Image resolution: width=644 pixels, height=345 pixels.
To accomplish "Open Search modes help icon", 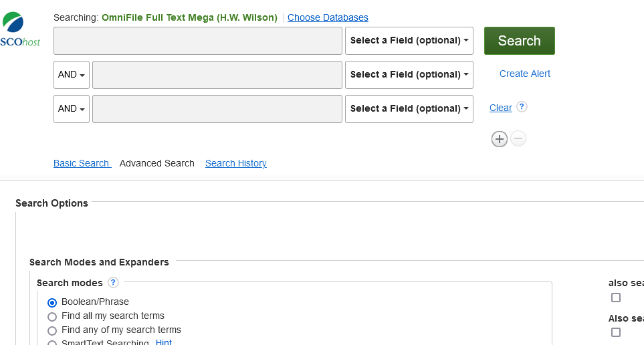I will click(x=113, y=282).
